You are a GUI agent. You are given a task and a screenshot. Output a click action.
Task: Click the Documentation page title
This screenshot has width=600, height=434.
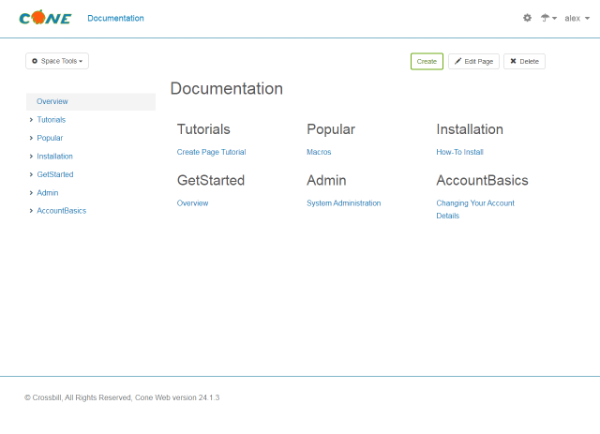(x=227, y=89)
